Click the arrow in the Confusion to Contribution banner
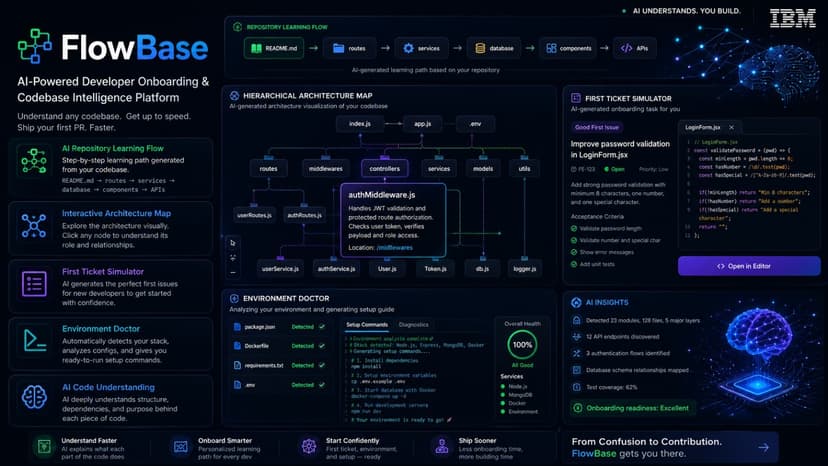828x466 pixels. point(764,448)
